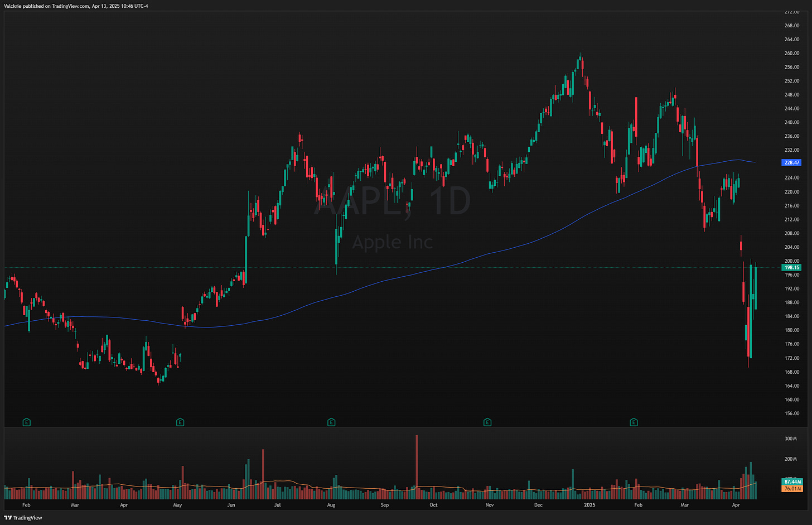Viewport: 812px width, 525px height.
Task: Click the '300M' volume axis label
Action: [x=791, y=439]
